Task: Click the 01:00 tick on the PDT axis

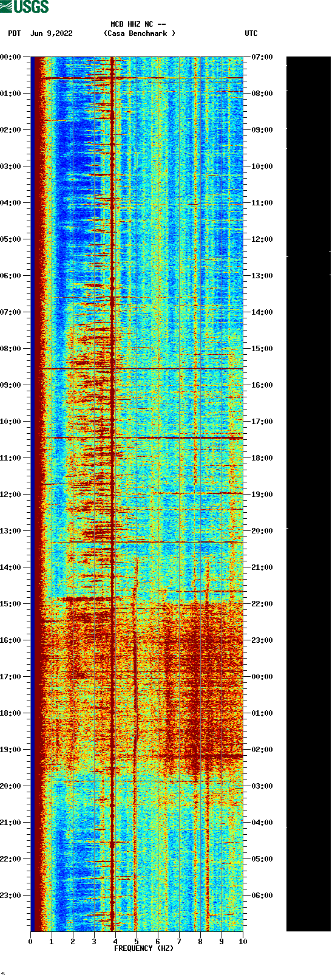Action: click(11, 93)
